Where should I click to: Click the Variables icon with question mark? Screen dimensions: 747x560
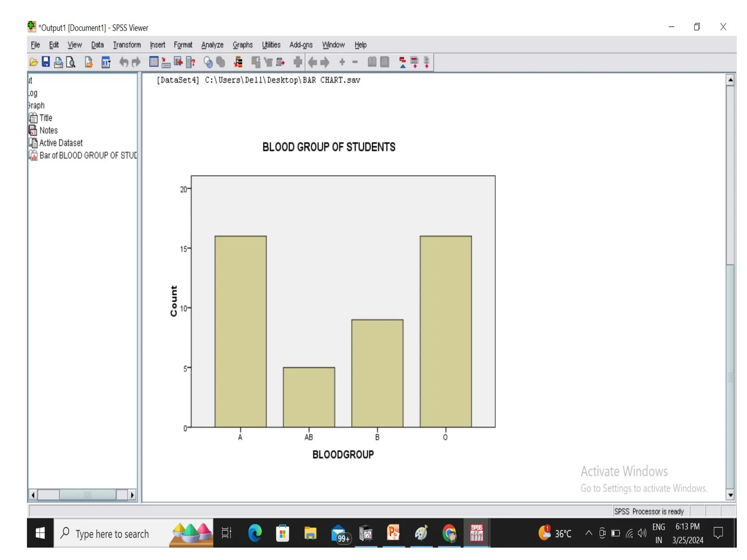coord(190,62)
